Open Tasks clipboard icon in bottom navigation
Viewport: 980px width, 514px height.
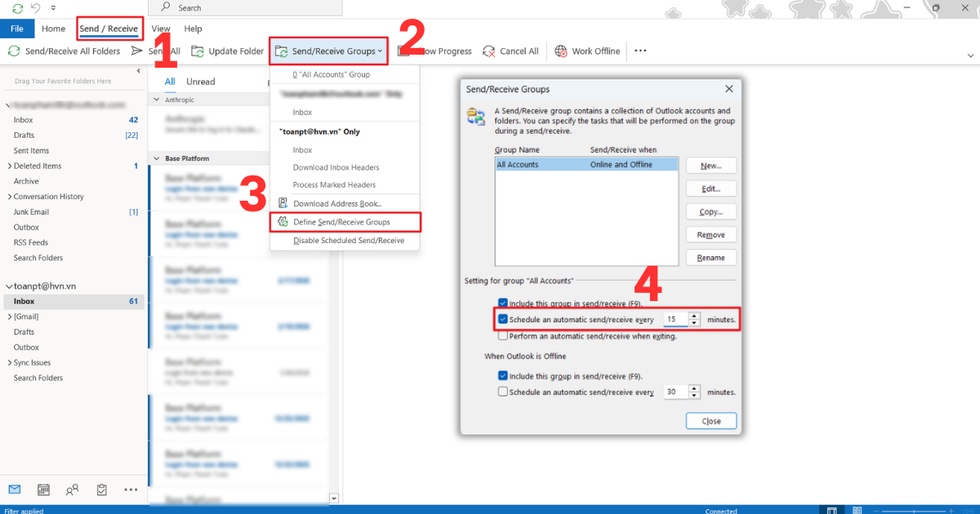[102, 490]
